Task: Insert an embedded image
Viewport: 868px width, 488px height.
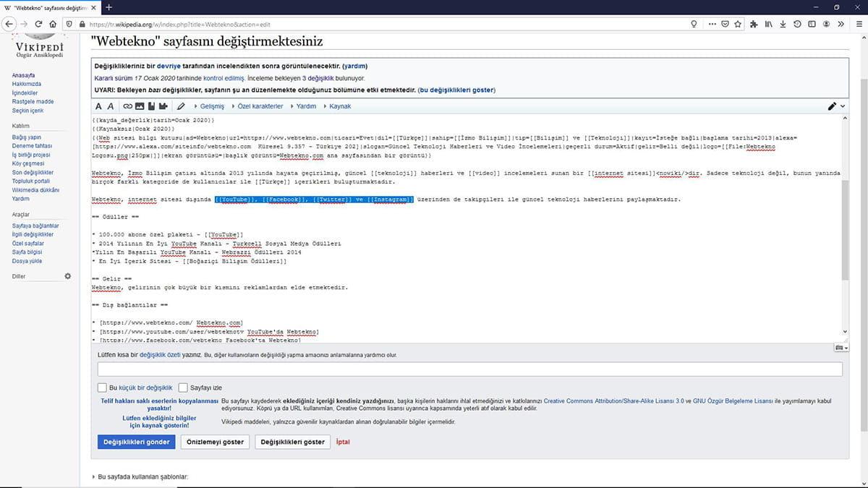Action: [x=140, y=106]
